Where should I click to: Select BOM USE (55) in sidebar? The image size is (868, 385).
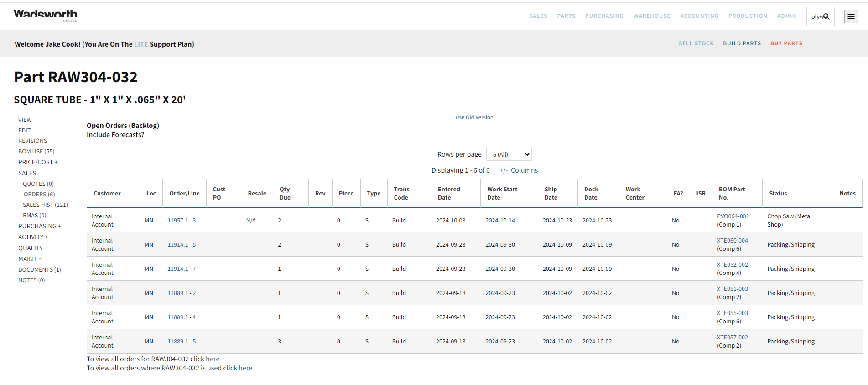[x=36, y=152]
